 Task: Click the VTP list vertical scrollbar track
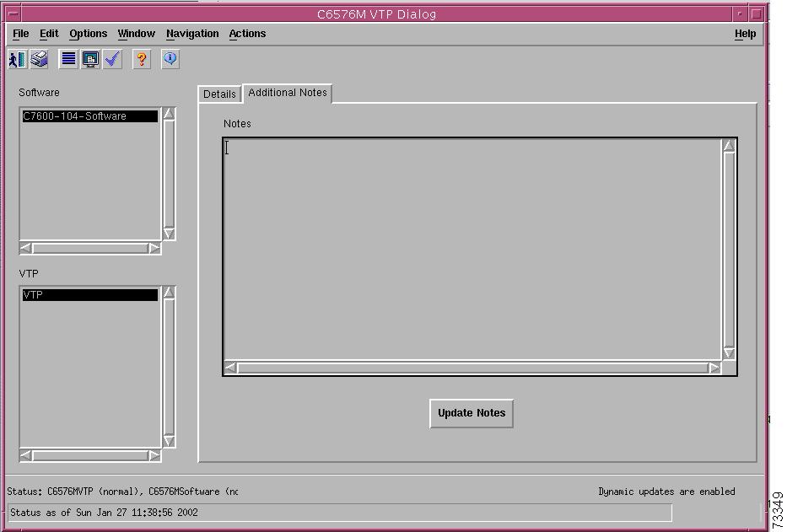tap(170, 367)
